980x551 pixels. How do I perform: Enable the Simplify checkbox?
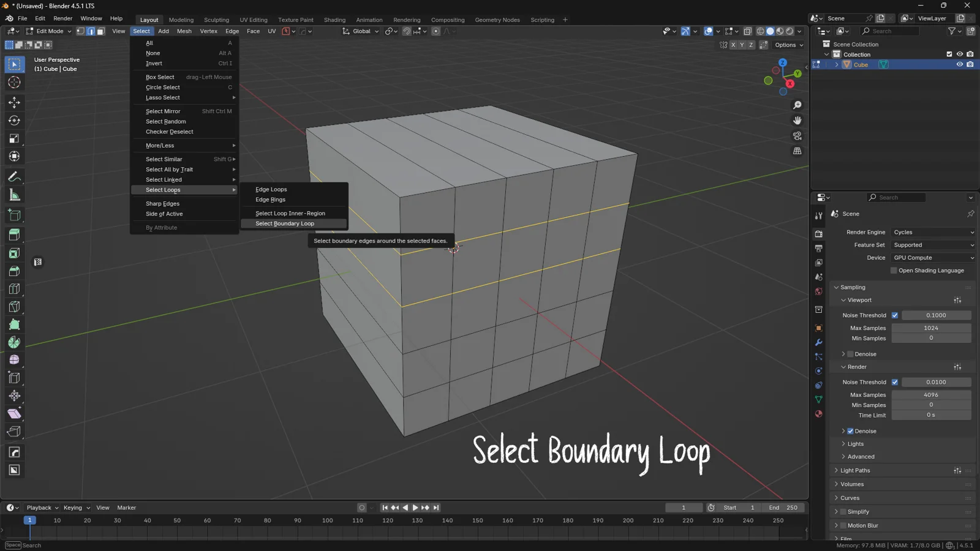(x=843, y=512)
